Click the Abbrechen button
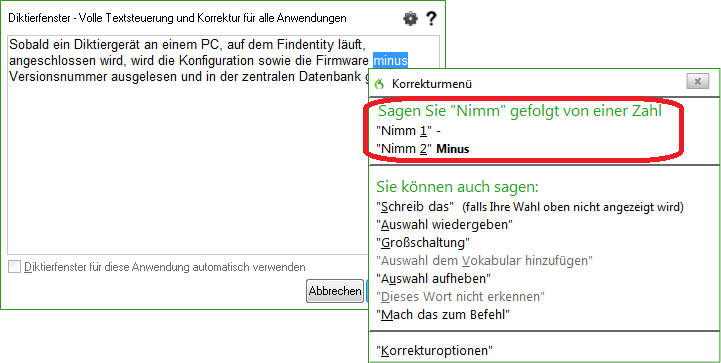721x363 pixels. click(335, 291)
